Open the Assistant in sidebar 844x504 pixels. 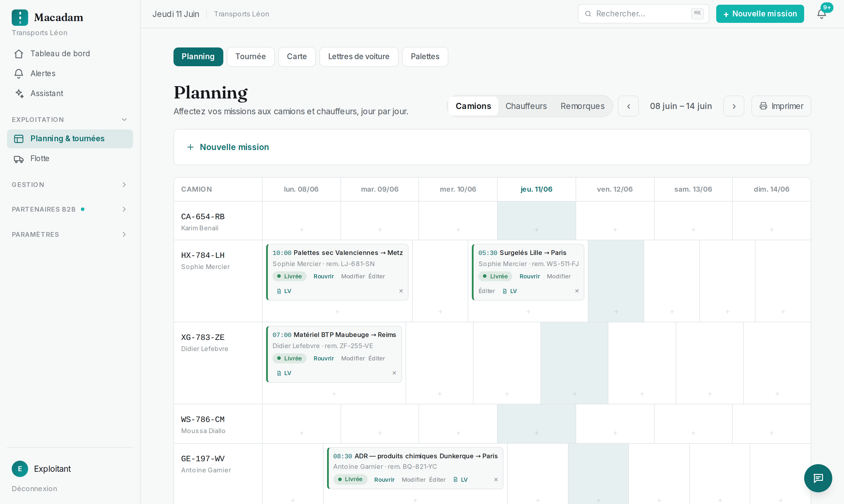[x=70, y=93]
